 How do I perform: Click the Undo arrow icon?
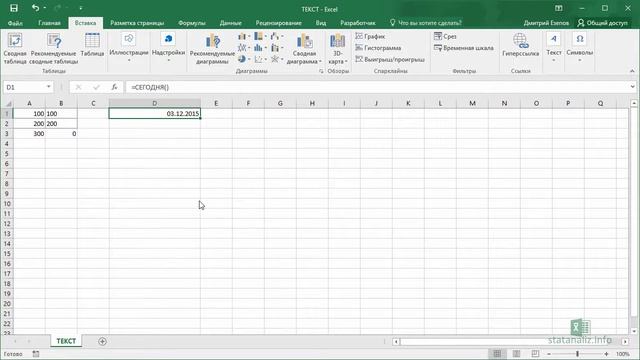point(36,8)
